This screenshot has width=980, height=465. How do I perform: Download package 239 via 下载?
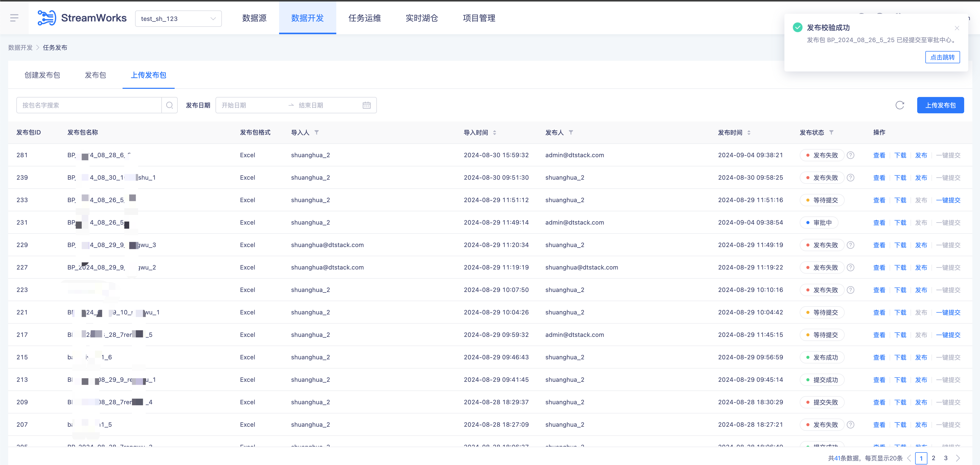(x=900, y=178)
